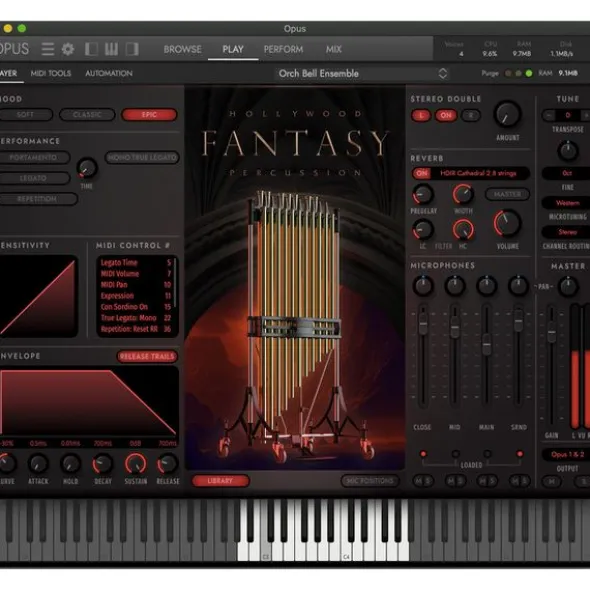
Task: Click the Master Gain fader
Action: point(552,332)
